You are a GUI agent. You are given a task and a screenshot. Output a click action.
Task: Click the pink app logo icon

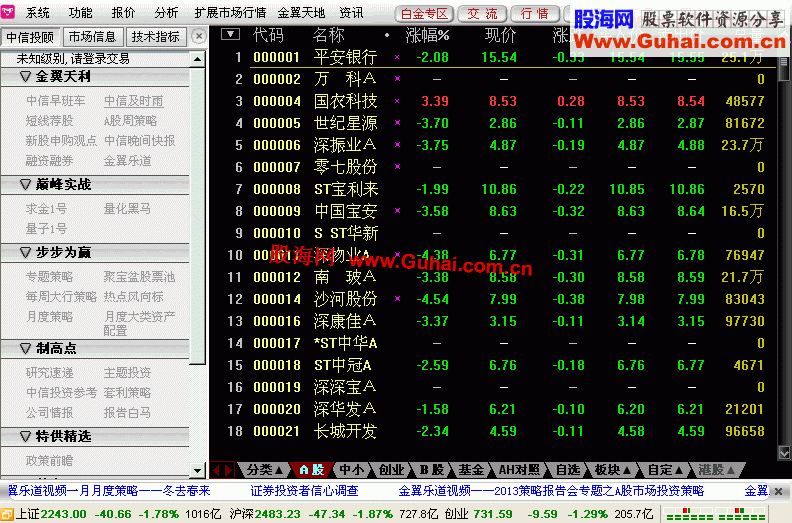[x=8, y=12]
